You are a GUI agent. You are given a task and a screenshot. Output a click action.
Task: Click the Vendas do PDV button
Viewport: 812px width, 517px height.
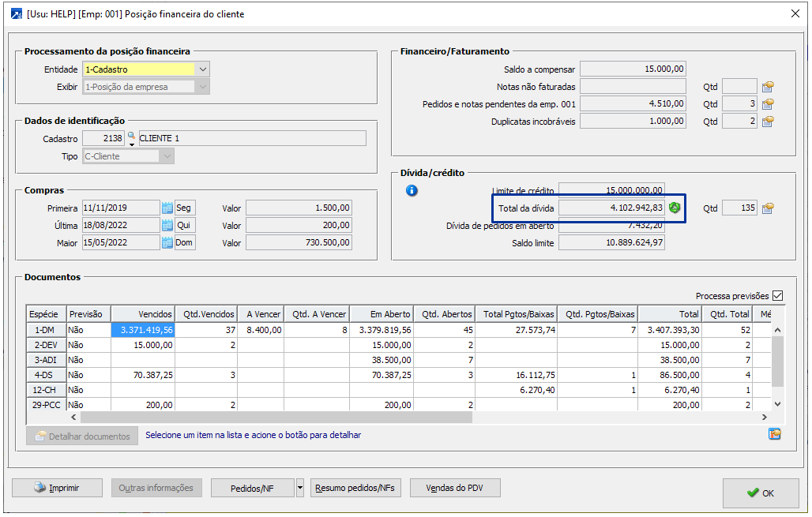(x=455, y=488)
